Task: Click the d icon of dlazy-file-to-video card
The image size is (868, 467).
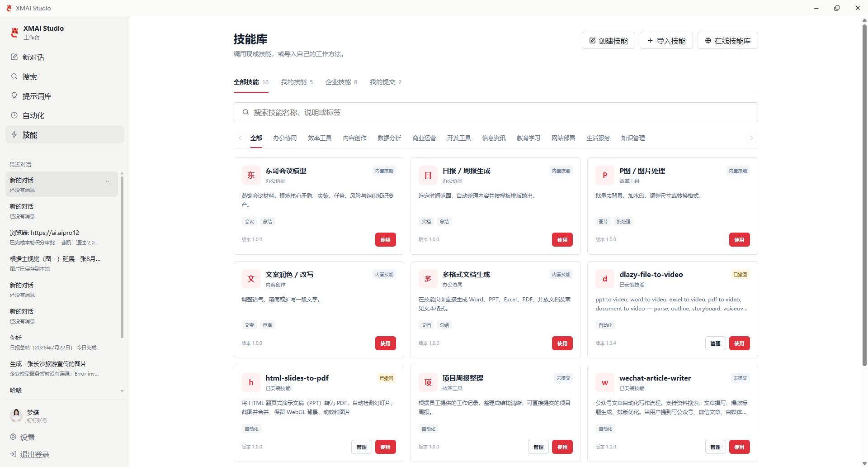Action: pos(605,279)
